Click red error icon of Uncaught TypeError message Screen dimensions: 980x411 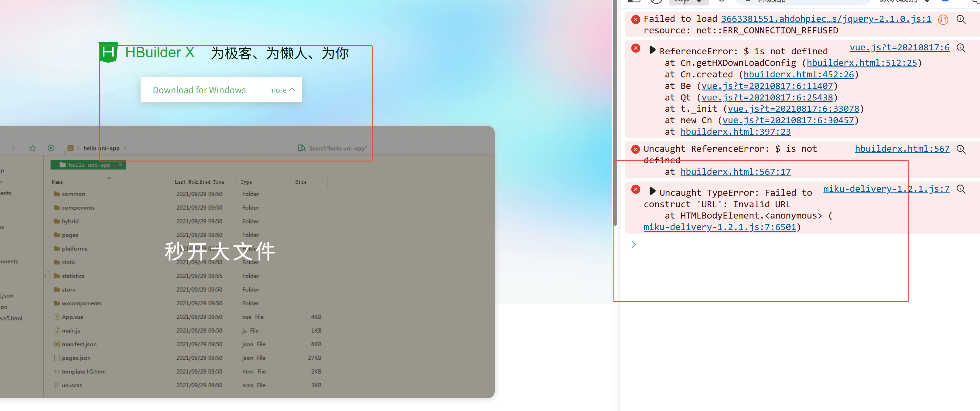635,189
